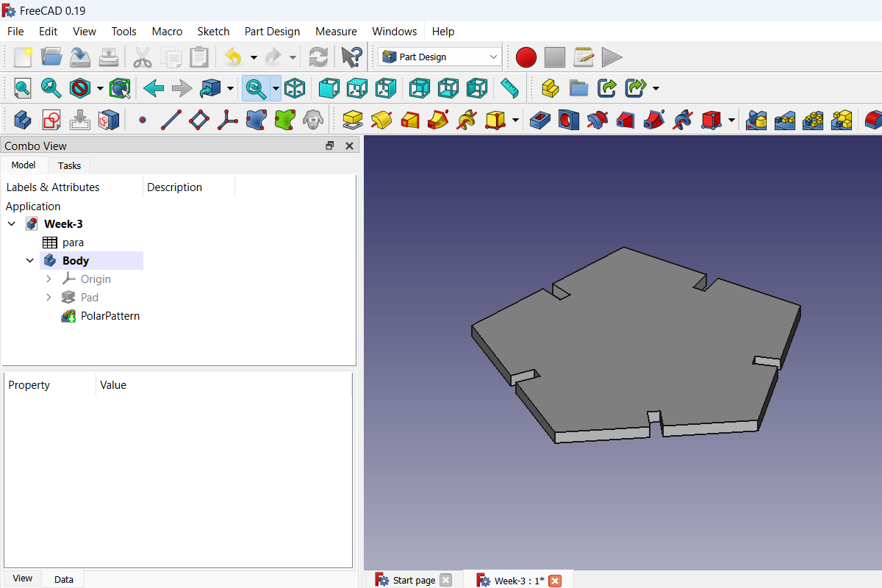
Task: Select the Pocket tool icon
Action: pyautogui.click(x=540, y=118)
